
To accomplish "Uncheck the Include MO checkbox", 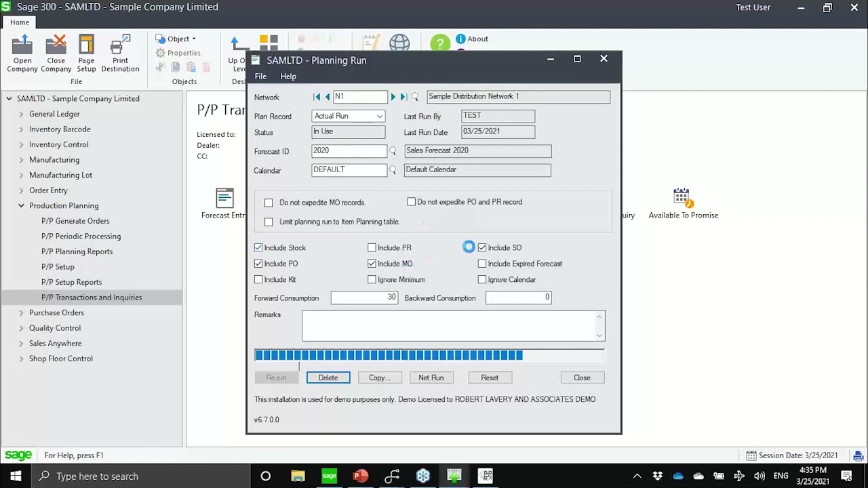I will tap(372, 264).
